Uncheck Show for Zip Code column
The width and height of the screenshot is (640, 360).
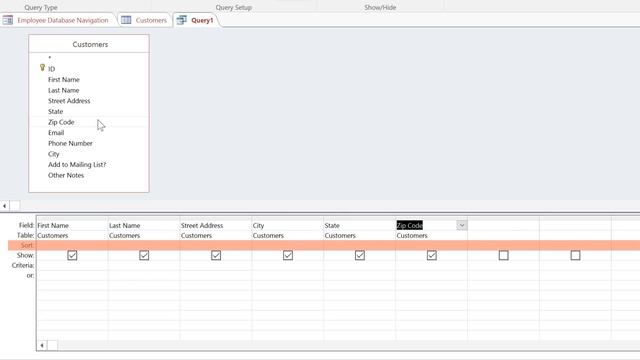point(431,255)
